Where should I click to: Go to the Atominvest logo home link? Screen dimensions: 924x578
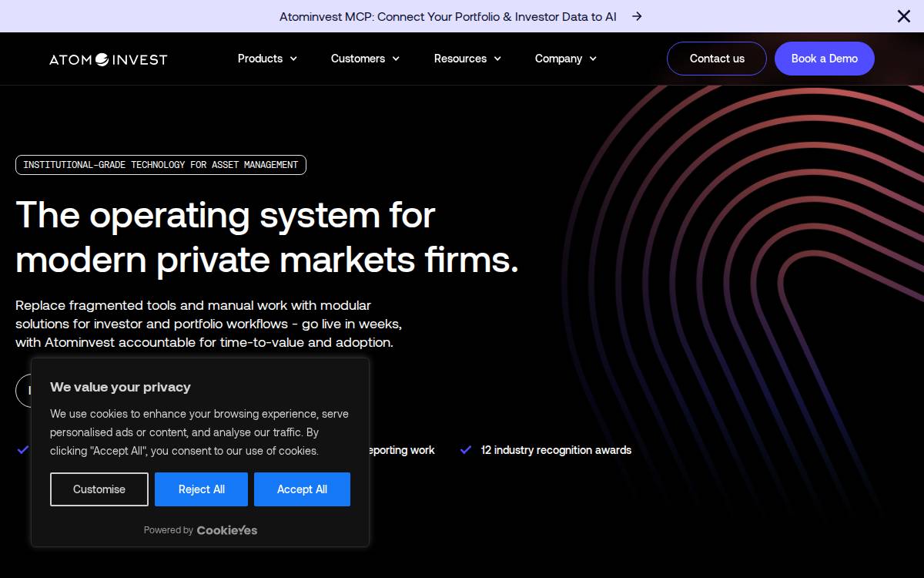point(109,59)
